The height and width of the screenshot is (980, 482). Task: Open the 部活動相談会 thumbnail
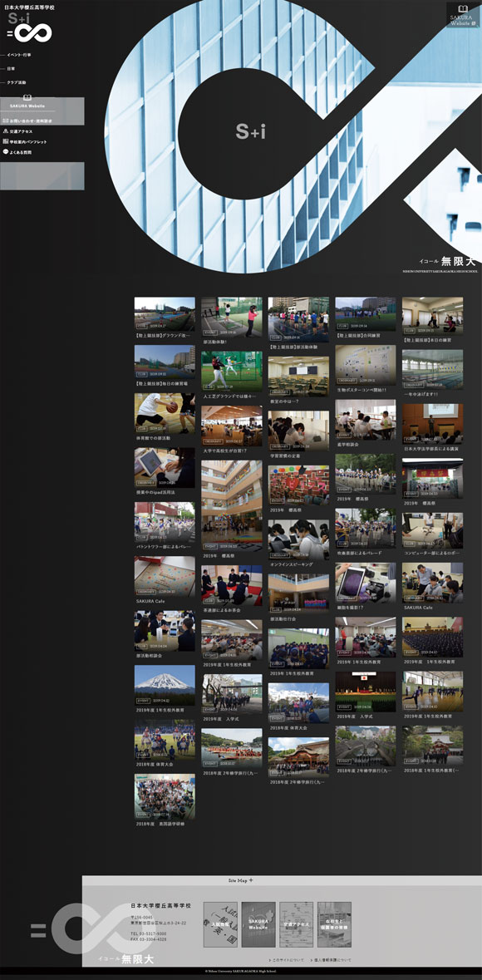point(165,631)
